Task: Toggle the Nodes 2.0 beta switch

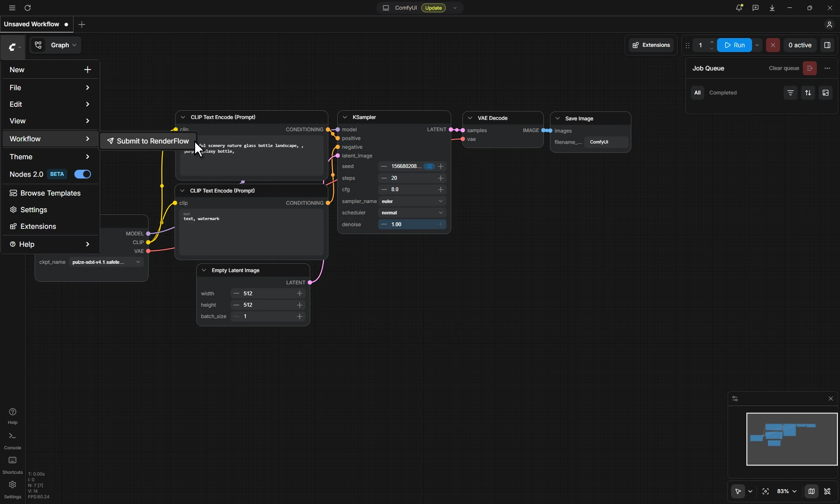Action: click(x=83, y=174)
